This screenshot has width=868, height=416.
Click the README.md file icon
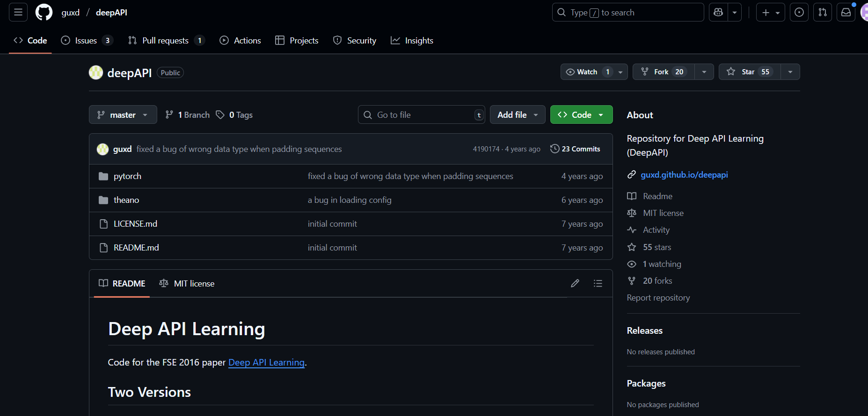pyautogui.click(x=103, y=248)
